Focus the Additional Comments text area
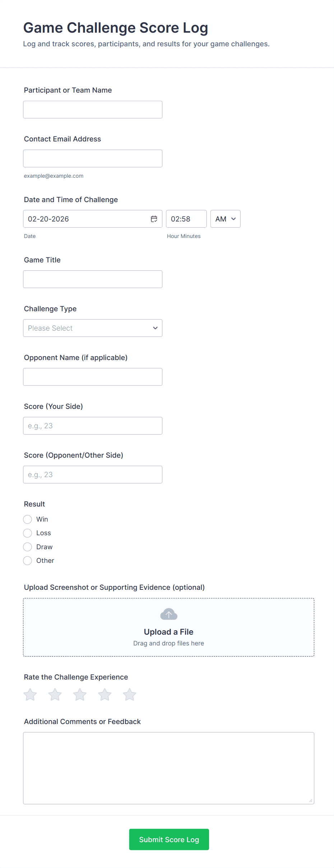 (x=168, y=768)
